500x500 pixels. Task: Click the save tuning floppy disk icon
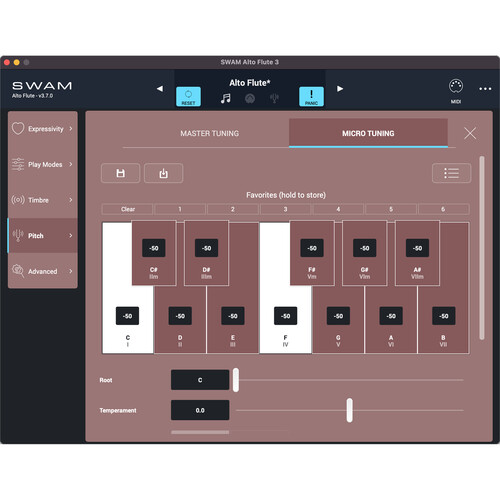pos(120,173)
